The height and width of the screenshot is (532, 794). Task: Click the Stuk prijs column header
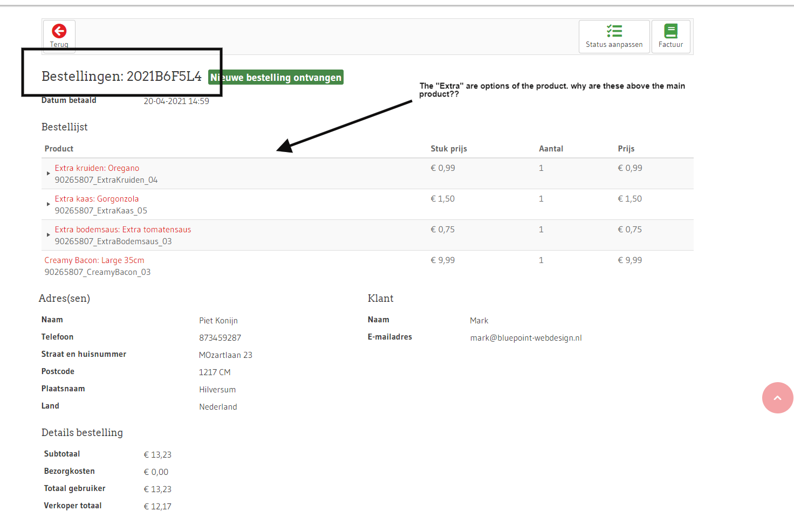click(449, 149)
